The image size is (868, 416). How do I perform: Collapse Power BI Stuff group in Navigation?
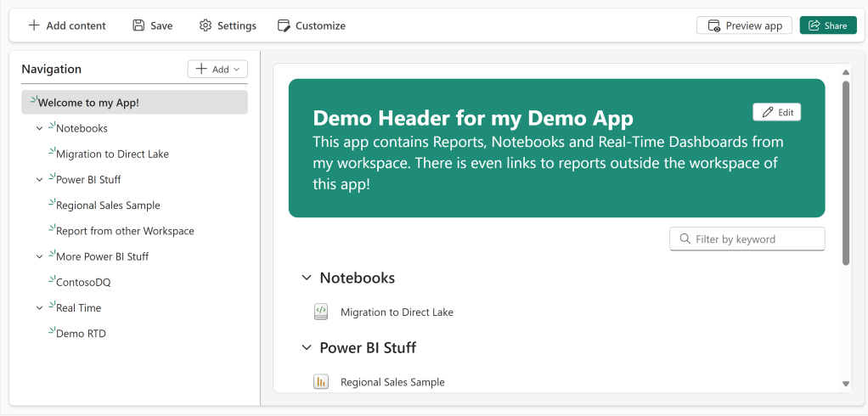click(x=39, y=180)
